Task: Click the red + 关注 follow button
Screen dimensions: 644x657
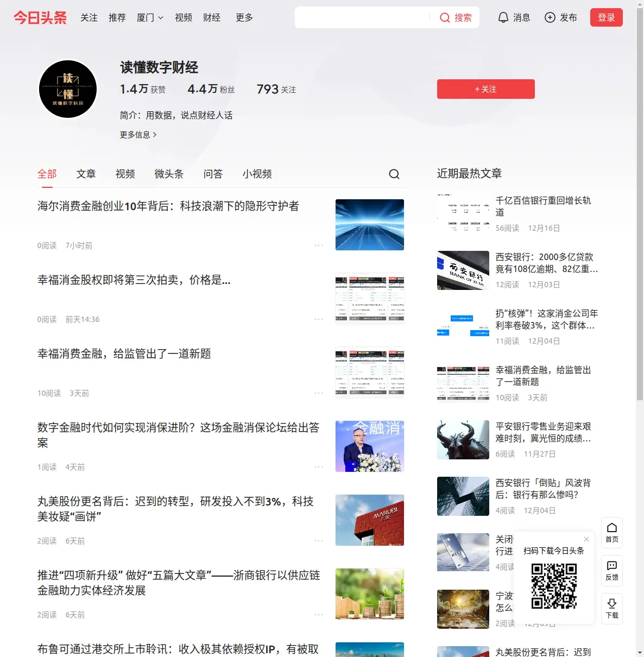Action: 486,89
